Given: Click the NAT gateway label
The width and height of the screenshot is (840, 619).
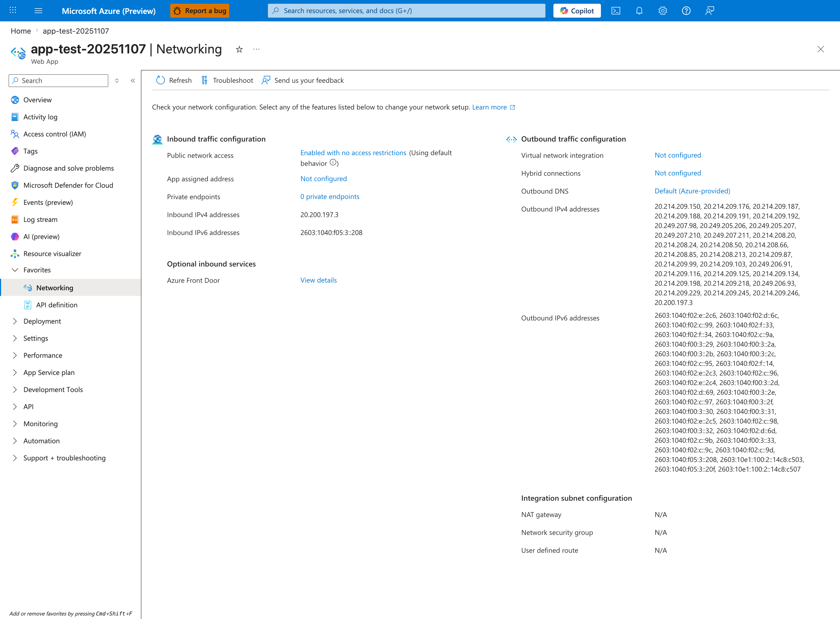Looking at the screenshot, I should click(541, 515).
